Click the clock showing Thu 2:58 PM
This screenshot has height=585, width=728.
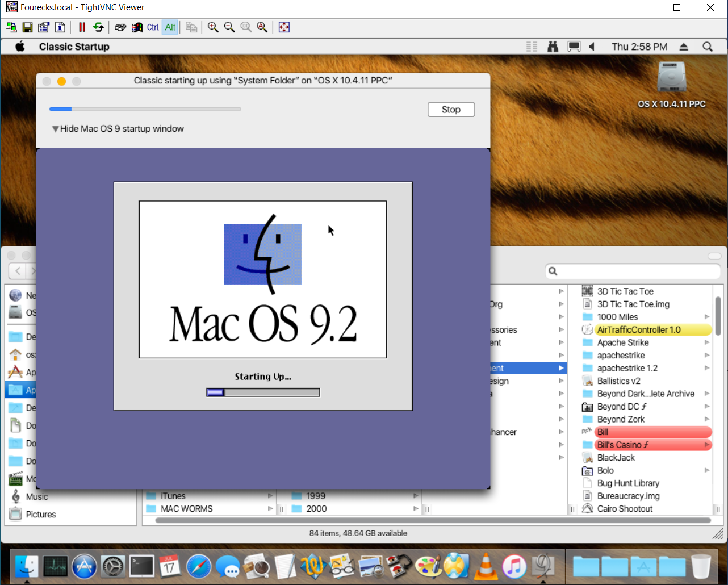[639, 47]
